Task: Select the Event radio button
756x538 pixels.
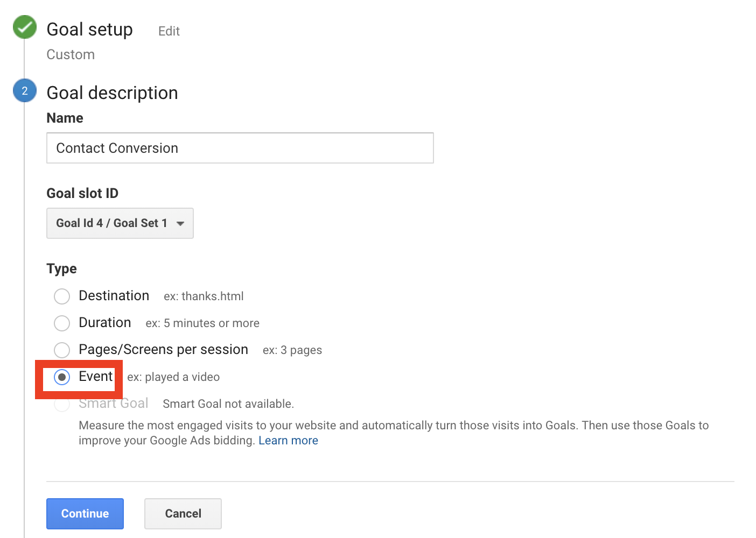Action: coord(62,377)
